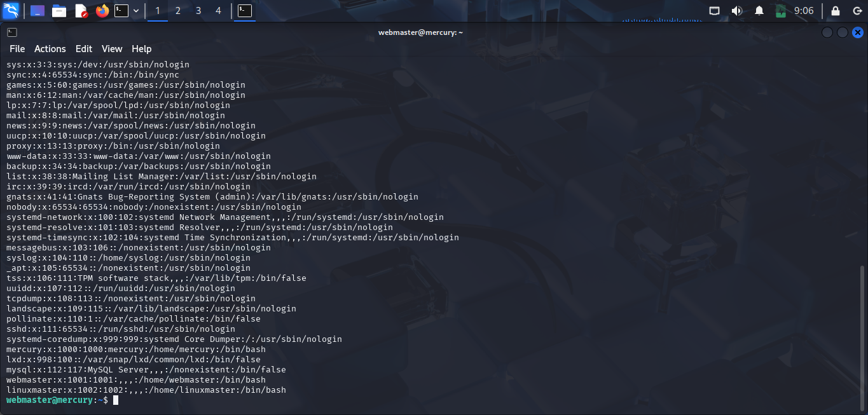Open the Help menu
Viewport: 868px width, 415px height.
tap(141, 49)
